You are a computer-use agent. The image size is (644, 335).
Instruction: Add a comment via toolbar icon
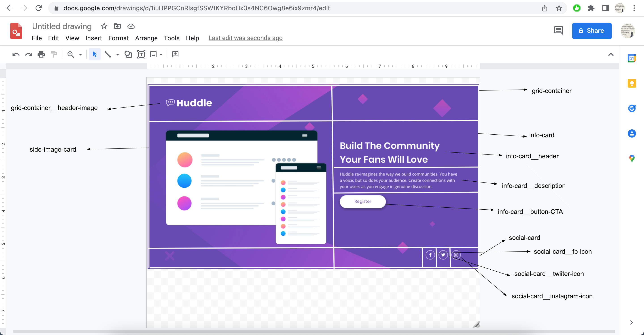(x=175, y=54)
